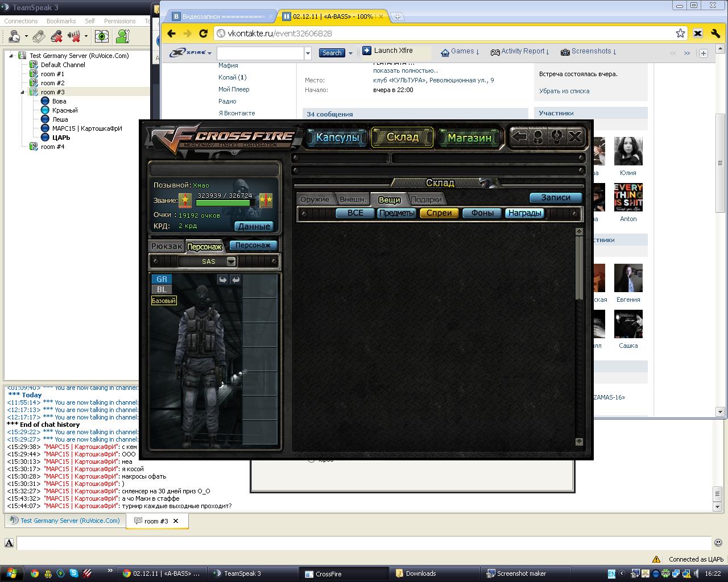Bookmark this page with the star icon
The height and width of the screenshot is (582, 728).
680,34
